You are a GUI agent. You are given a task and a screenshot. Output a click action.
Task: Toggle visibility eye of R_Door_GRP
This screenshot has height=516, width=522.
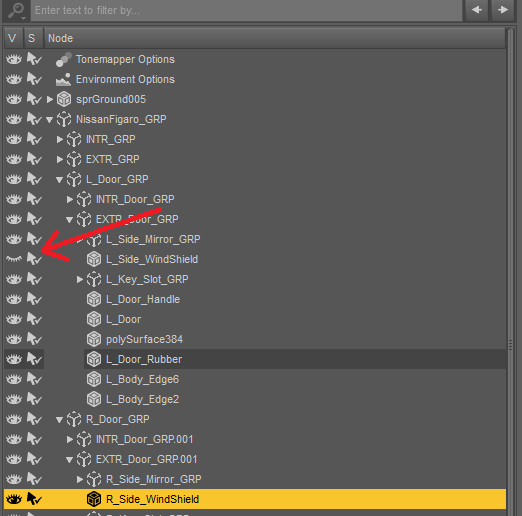tap(14, 419)
